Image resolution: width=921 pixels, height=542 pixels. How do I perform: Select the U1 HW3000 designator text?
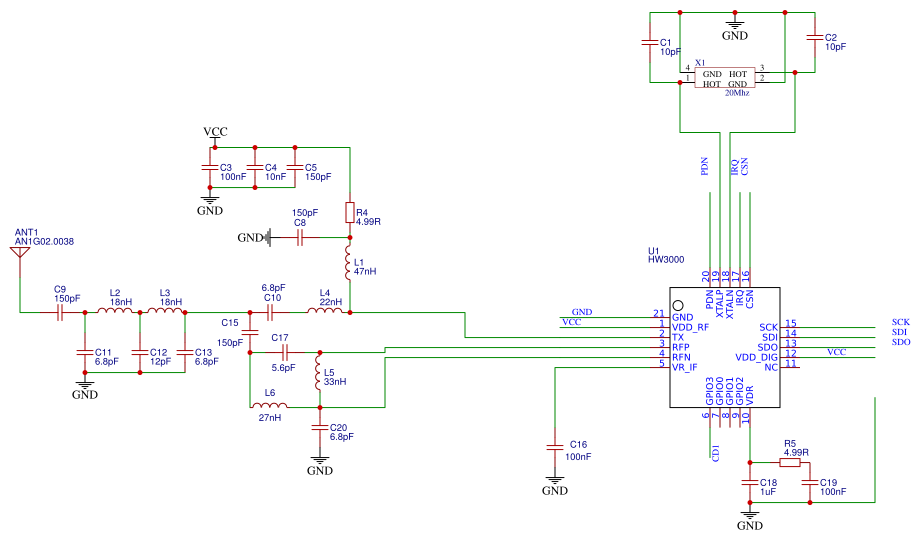(x=665, y=259)
